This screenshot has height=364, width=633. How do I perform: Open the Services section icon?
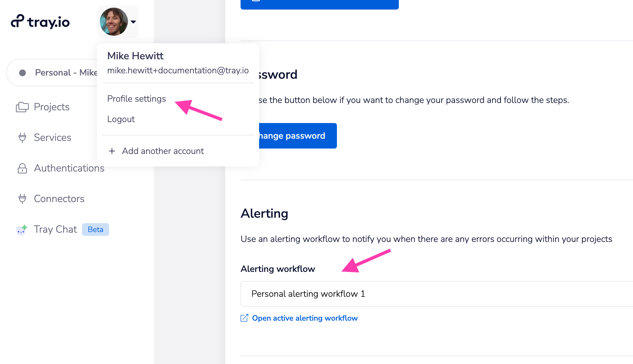tap(22, 138)
